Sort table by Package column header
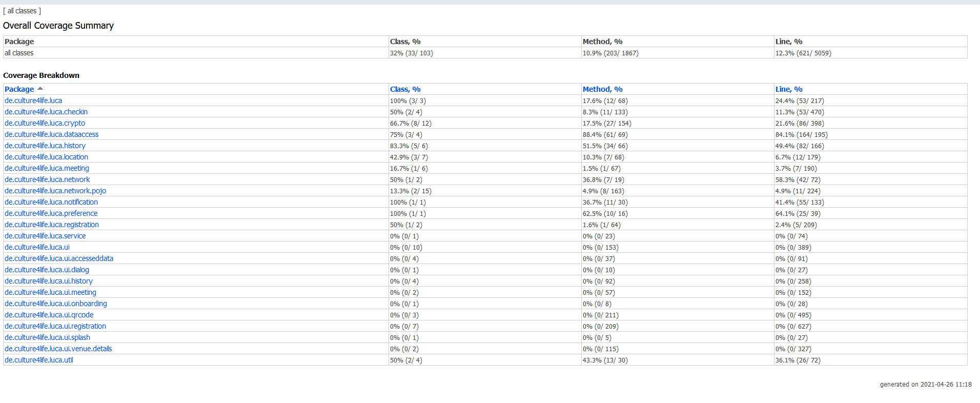Viewport: 980px width, 403px height. click(19, 89)
